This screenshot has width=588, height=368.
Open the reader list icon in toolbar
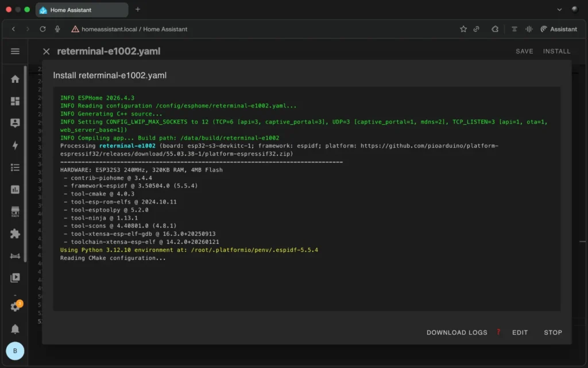pyautogui.click(x=514, y=29)
